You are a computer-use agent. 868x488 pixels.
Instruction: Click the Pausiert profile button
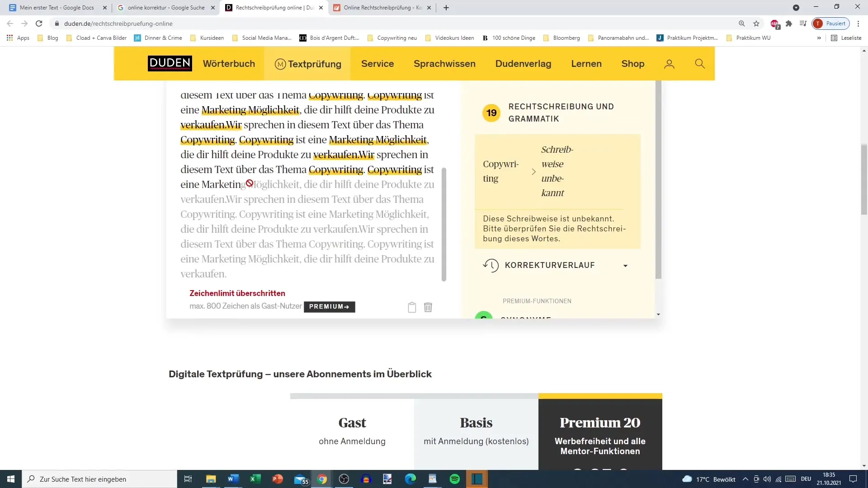[x=831, y=23]
